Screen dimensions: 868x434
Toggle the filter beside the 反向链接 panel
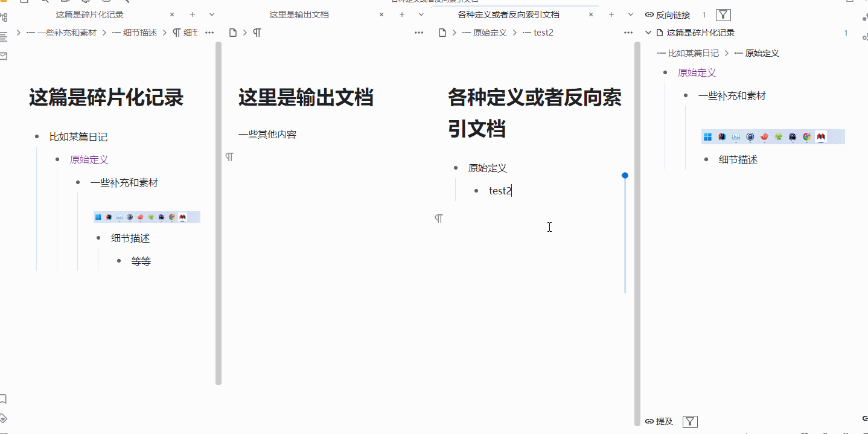(x=723, y=14)
